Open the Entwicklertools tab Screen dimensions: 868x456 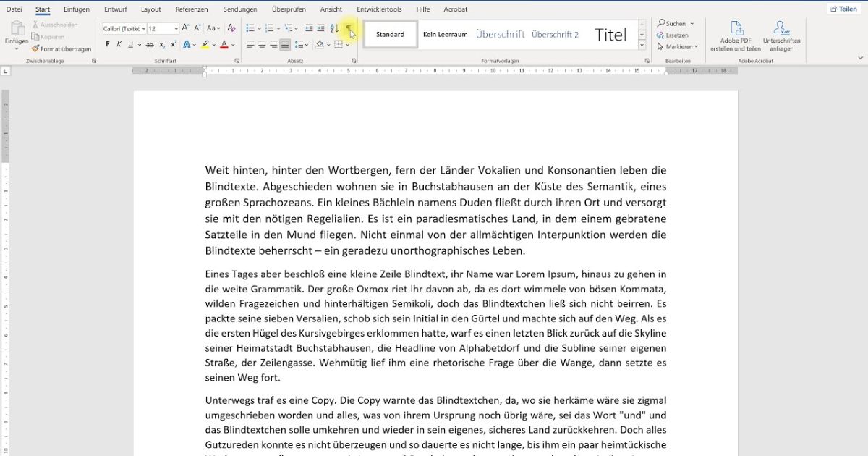pyautogui.click(x=380, y=9)
